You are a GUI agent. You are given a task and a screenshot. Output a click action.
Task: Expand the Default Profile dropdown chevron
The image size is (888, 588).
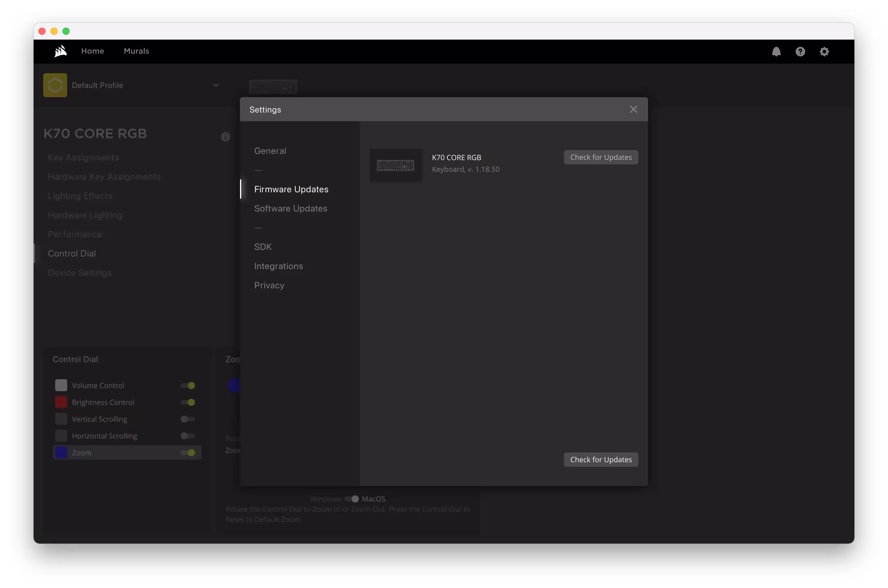pyautogui.click(x=216, y=85)
